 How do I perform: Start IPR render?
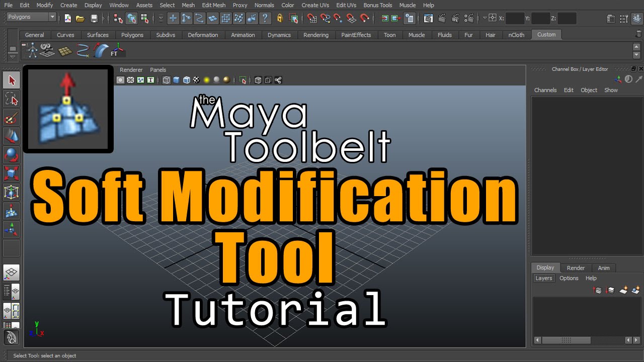point(455,19)
